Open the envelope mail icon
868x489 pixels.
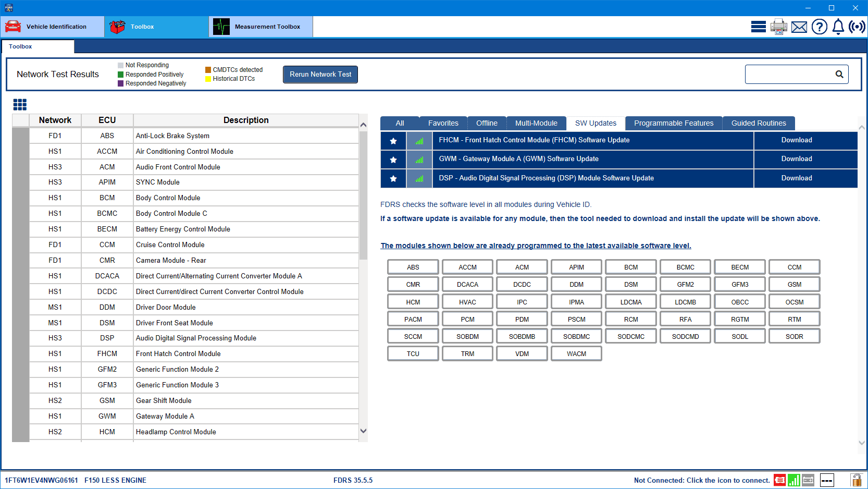tap(799, 27)
